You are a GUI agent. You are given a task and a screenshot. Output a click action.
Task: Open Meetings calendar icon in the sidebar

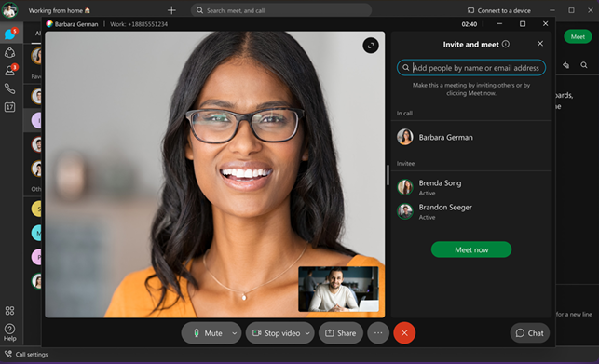click(x=9, y=107)
